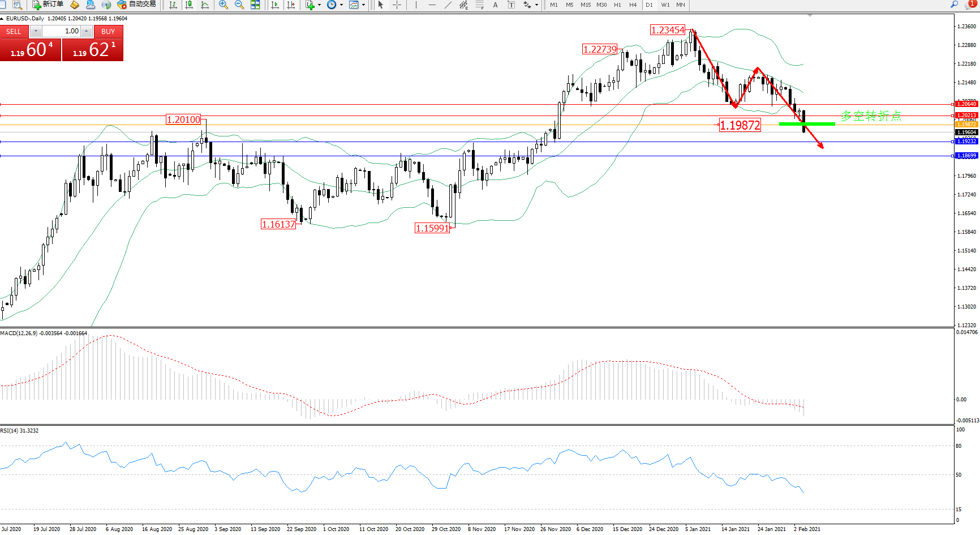Screen dimensions: 980x535
Task: Select the horizontal line tool
Action: click(432, 5)
